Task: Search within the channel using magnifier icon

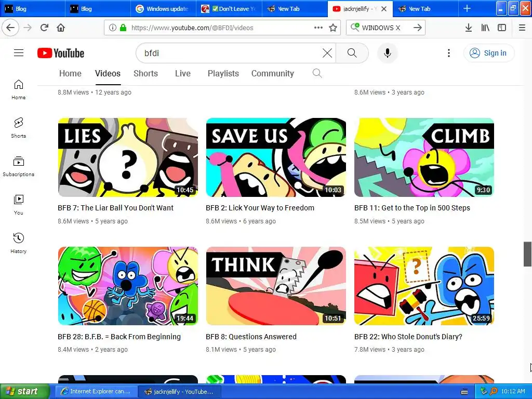Action: [317, 73]
